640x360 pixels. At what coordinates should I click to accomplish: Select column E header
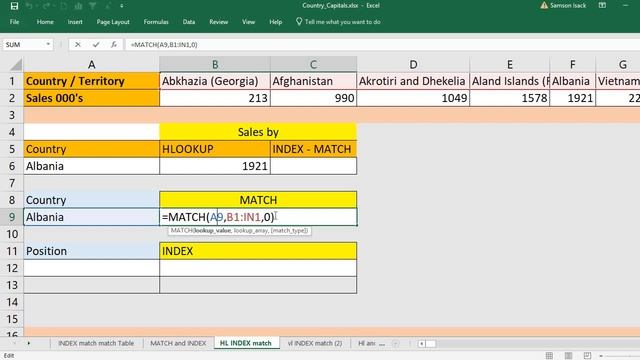point(509,64)
